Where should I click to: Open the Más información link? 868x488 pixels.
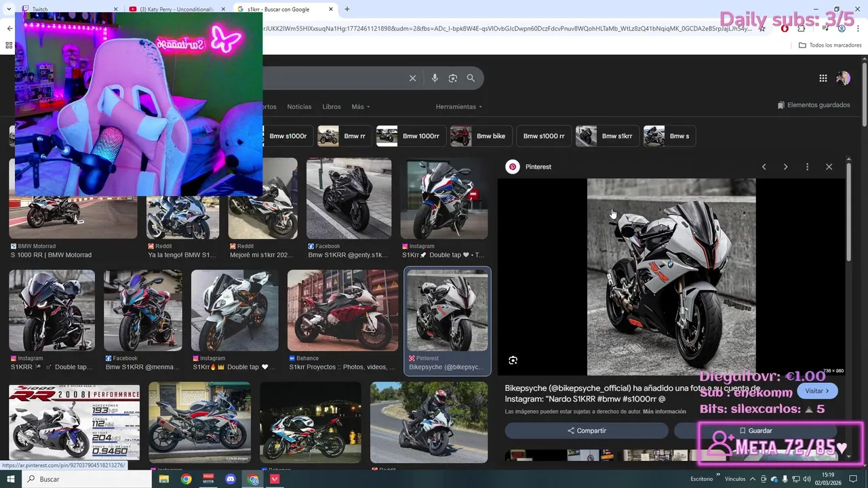(664, 411)
